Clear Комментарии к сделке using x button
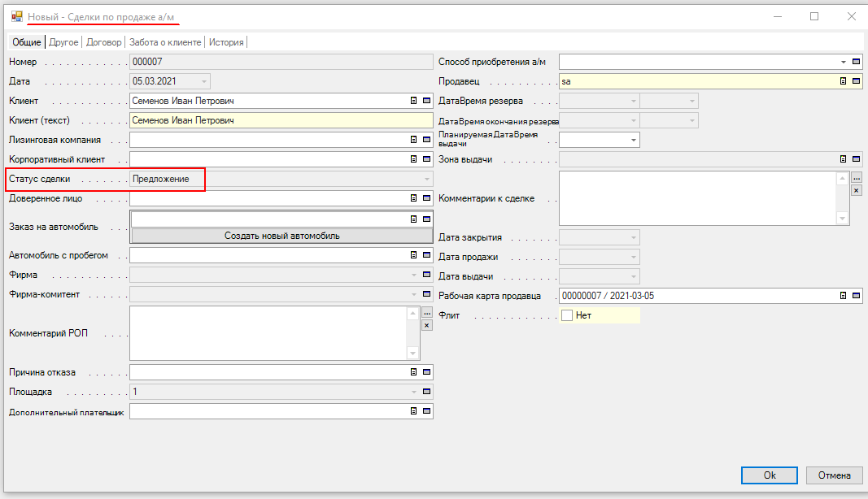This screenshot has width=868, height=499. pyautogui.click(x=856, y=190)
